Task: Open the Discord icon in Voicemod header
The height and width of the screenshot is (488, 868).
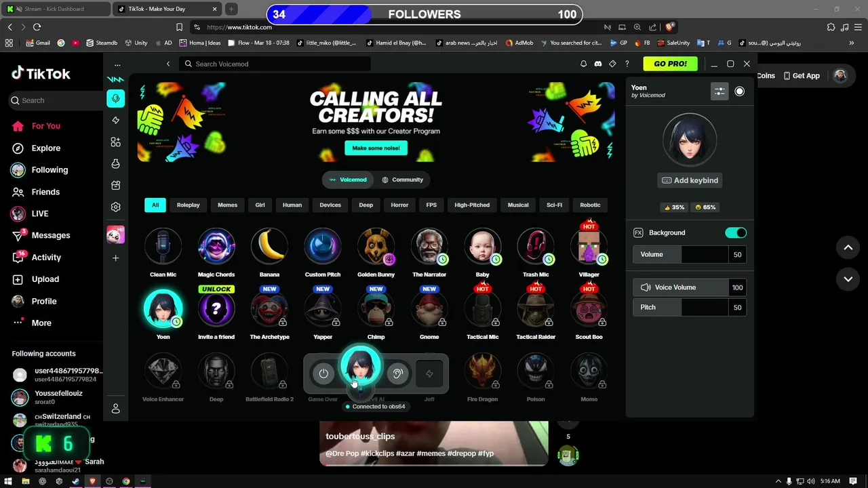Action: coord(597,64)
